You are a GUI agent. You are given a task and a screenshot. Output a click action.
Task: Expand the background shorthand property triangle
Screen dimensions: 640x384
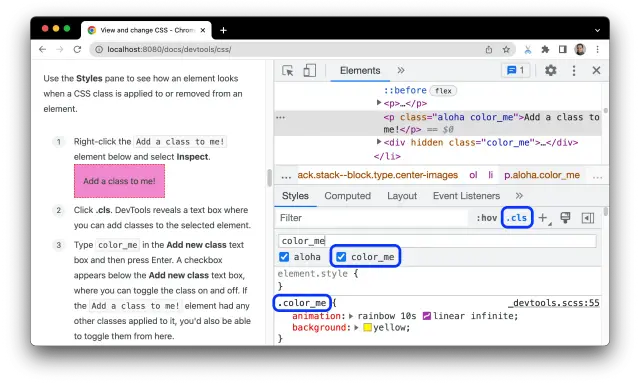tap(356, 327)
